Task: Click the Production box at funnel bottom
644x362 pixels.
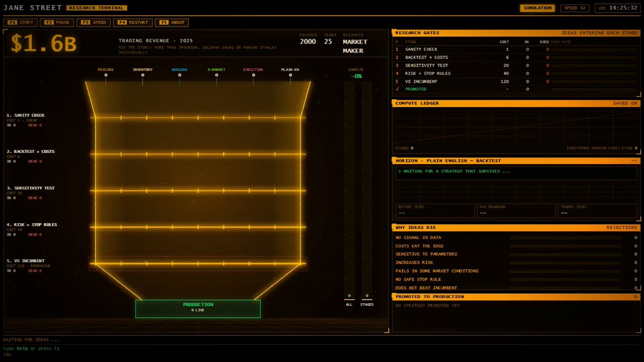Action: click(x=198, y=308)
